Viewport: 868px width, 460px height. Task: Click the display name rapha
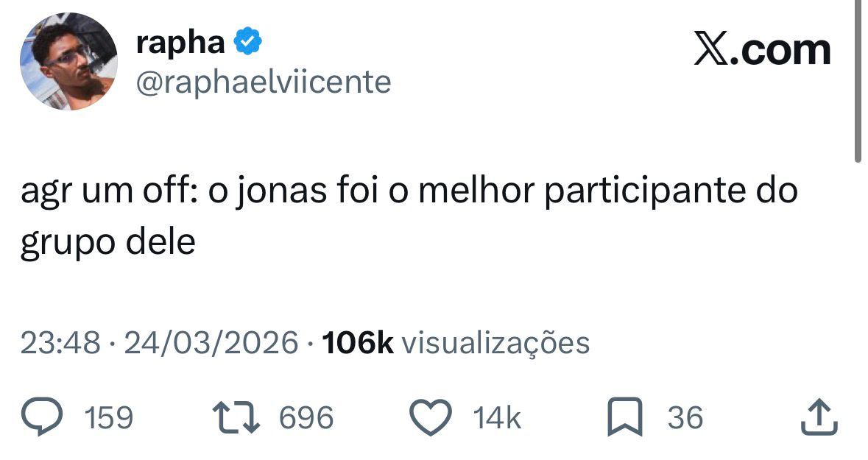[x=180, y=42]
